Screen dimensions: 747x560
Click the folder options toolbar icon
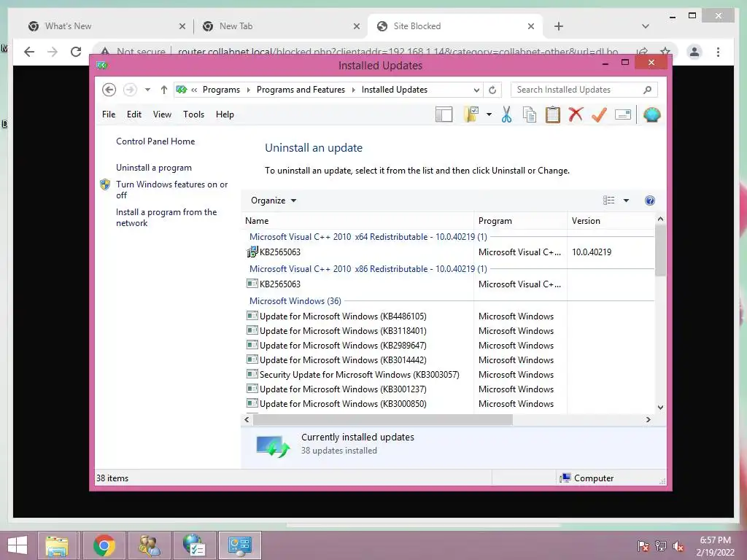[x=472, y=114]
